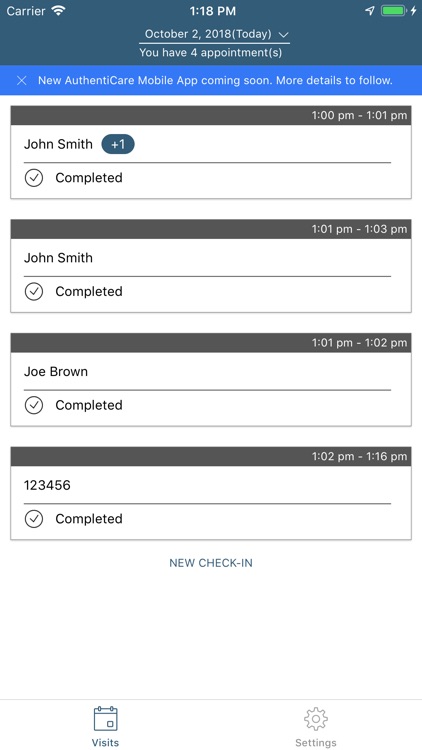
Task: Tap the 'You have 4 appointment(s)' text
Action: (211, 53)
